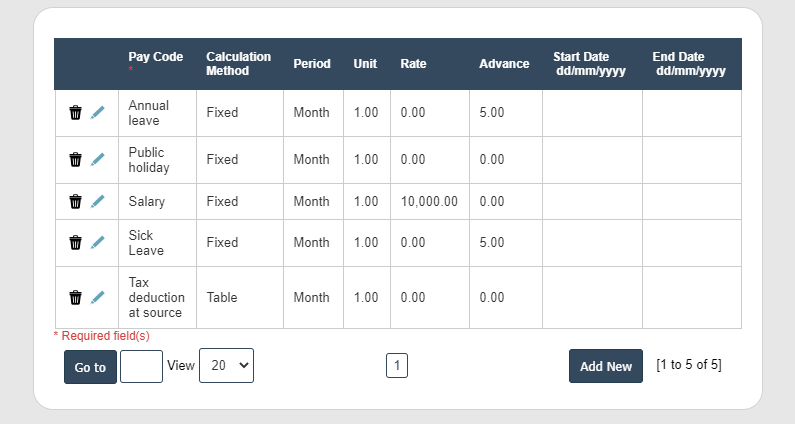Remove the Sick Leave entry
The image size is (795, 424).
75,243
